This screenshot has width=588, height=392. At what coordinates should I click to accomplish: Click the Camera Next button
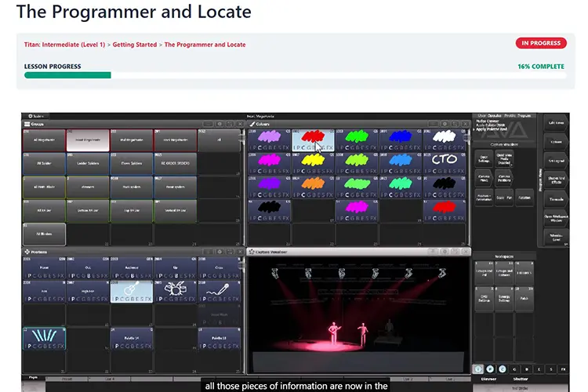[x=484, y=178]
